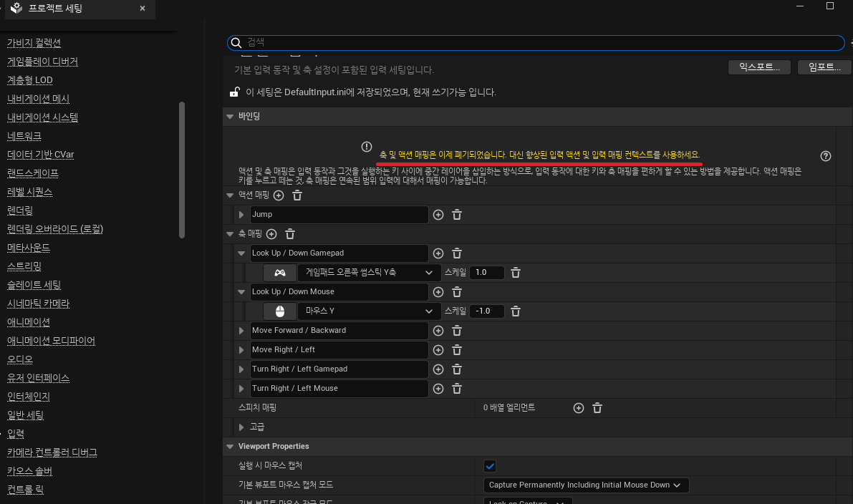The width and height of the screenshot is (853, 504).
Task: Expand Turn Right / Left Mouse entry
Action: click(x=241, y=389)
